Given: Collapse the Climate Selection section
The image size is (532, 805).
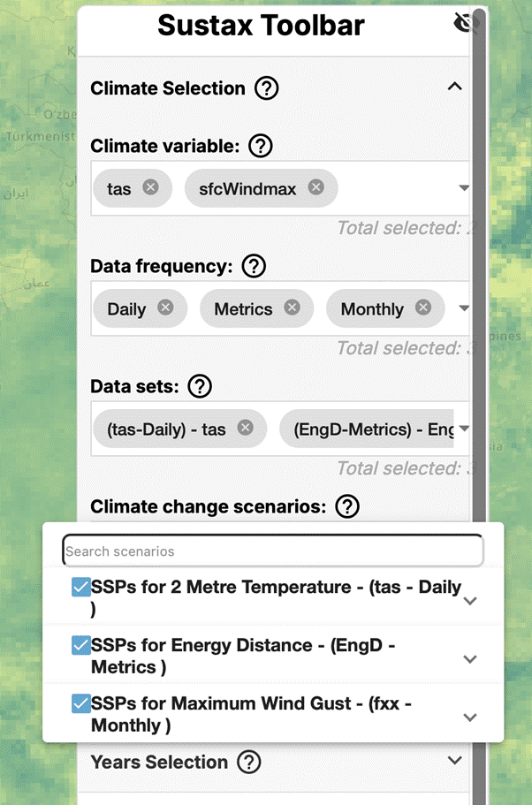Looking at the screenshot, I should click(x=454, y=87).
